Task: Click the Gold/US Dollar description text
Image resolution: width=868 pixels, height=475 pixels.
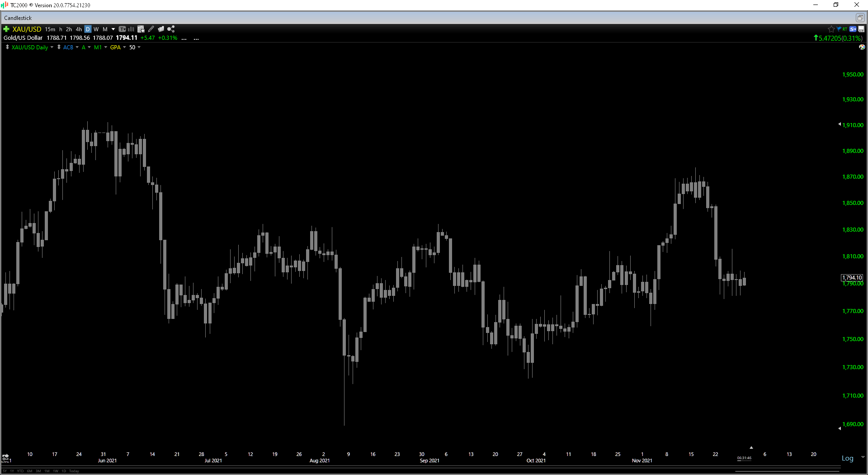Action: click(x=23, y=38)
